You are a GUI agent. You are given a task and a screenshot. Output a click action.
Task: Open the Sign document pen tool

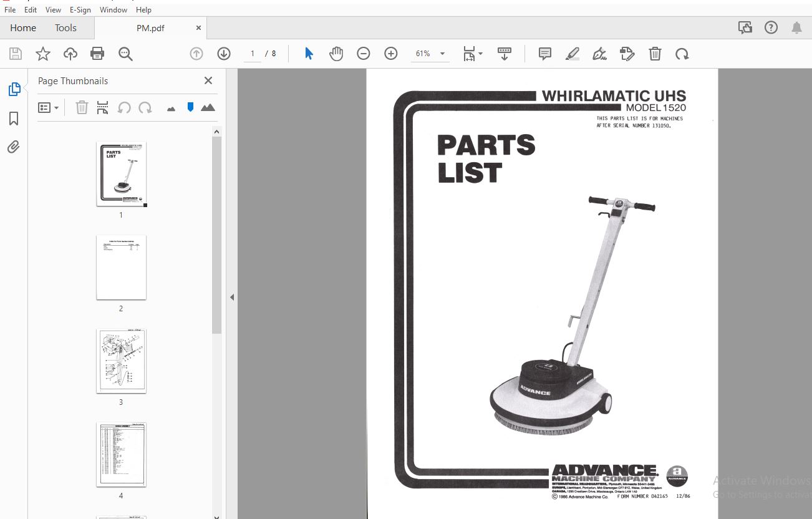pos(600,54)
